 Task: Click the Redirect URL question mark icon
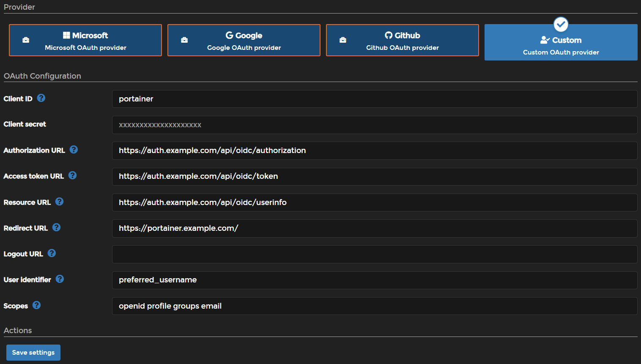[x=56, y=227]
